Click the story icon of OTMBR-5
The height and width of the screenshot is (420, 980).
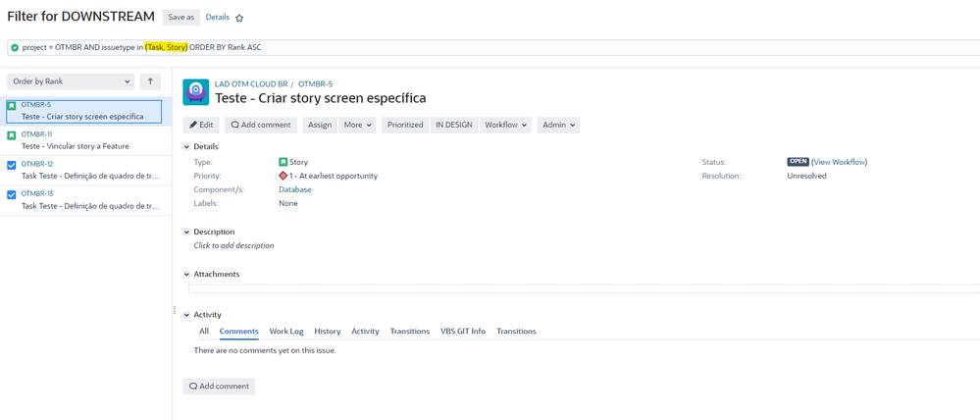click(x=11, y=106)
